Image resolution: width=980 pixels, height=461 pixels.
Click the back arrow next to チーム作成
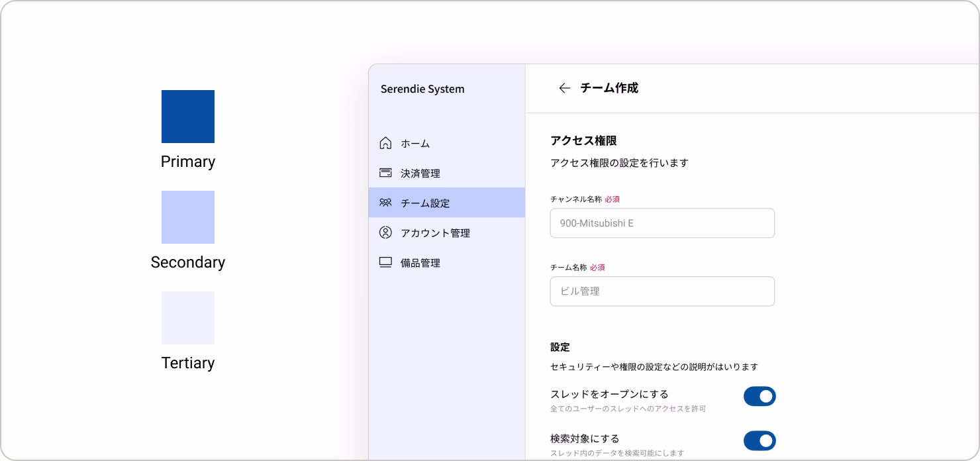565,87
